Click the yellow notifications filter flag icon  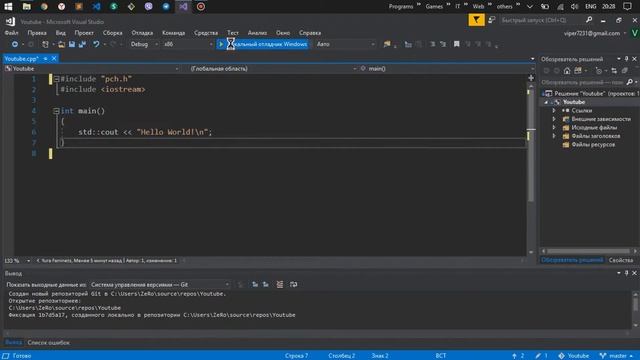(x=476, y=20)
